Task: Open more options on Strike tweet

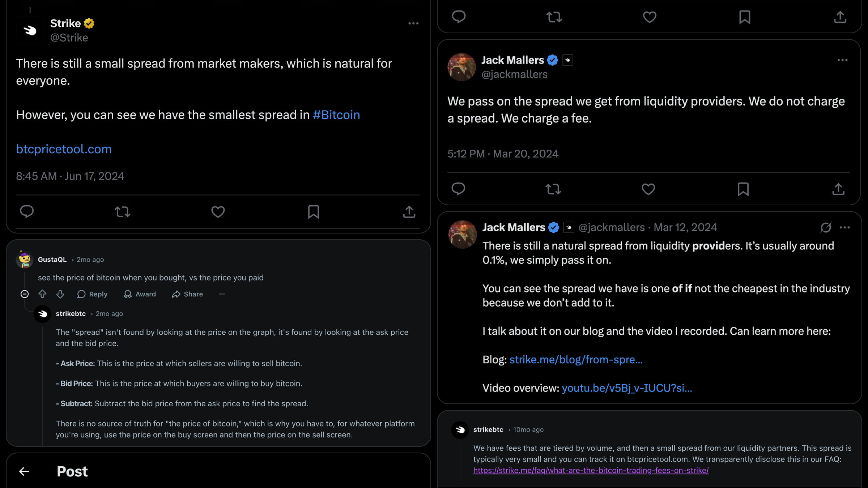Action: coord(413,23)
